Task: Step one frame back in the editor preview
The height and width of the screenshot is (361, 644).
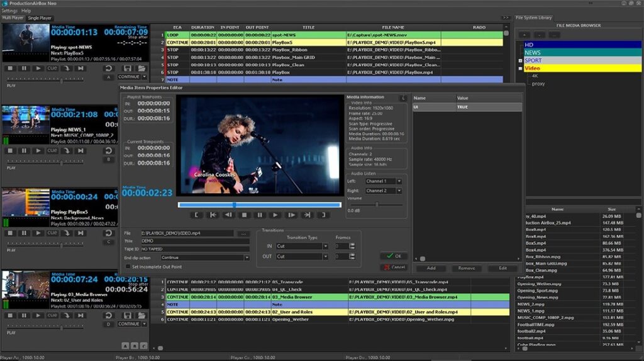Action: 228,215
